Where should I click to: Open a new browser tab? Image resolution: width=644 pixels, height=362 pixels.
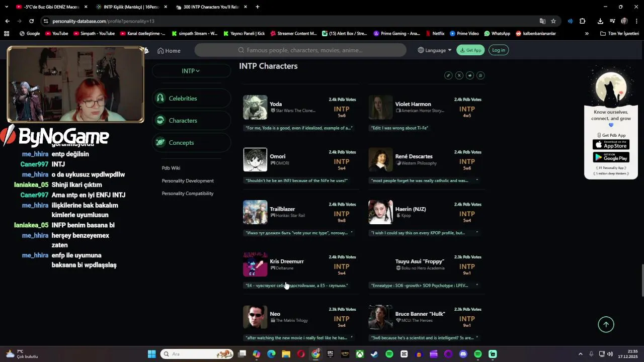pos(258,7)
